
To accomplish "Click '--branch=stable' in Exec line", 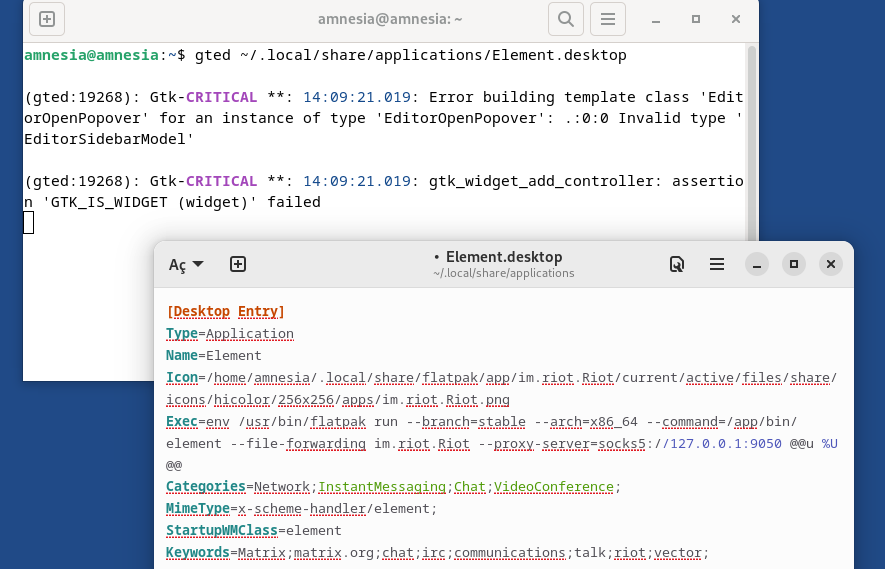I will [x=466, y=422].
